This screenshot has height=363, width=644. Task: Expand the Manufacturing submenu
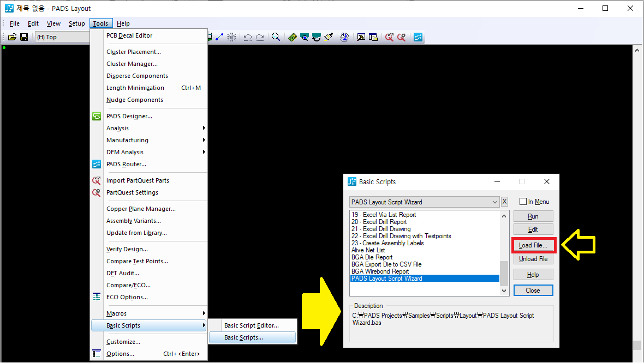click(x=148, y=140)
